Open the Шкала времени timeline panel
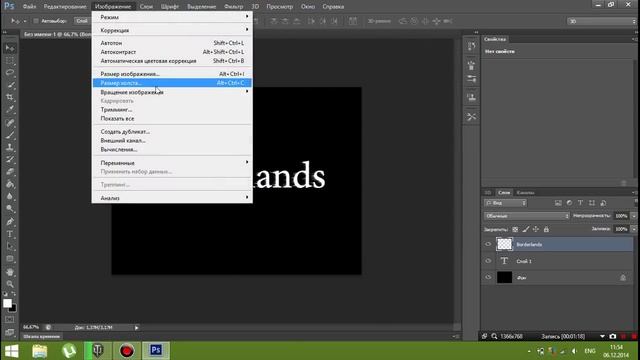The image size is (640, 360). click(42, 336)
